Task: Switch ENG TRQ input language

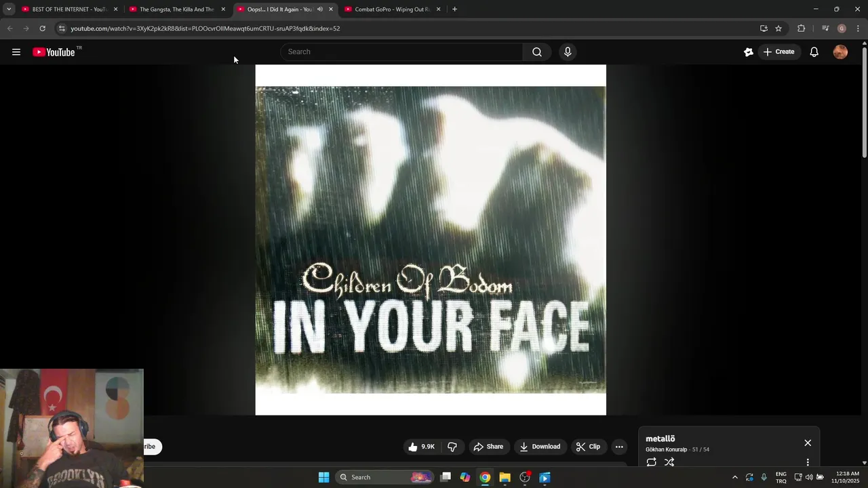Action: tap(781, 477)
